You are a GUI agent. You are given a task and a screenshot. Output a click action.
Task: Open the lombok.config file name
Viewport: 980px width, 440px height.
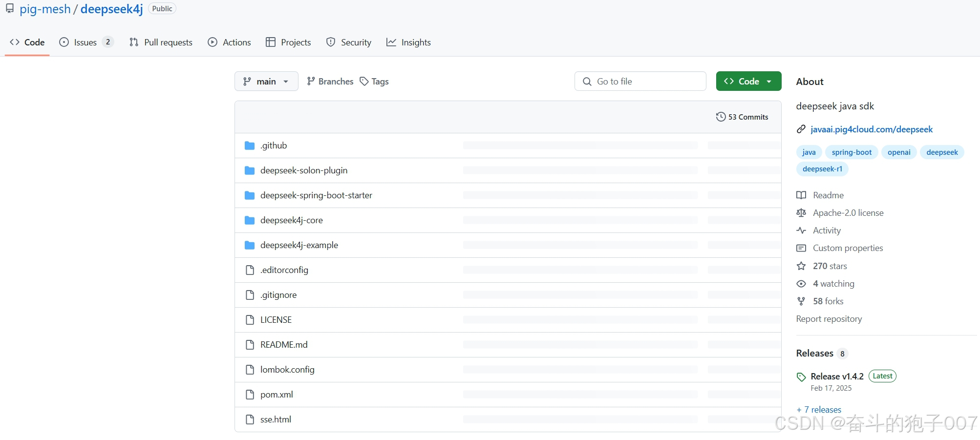coord(287,370)
